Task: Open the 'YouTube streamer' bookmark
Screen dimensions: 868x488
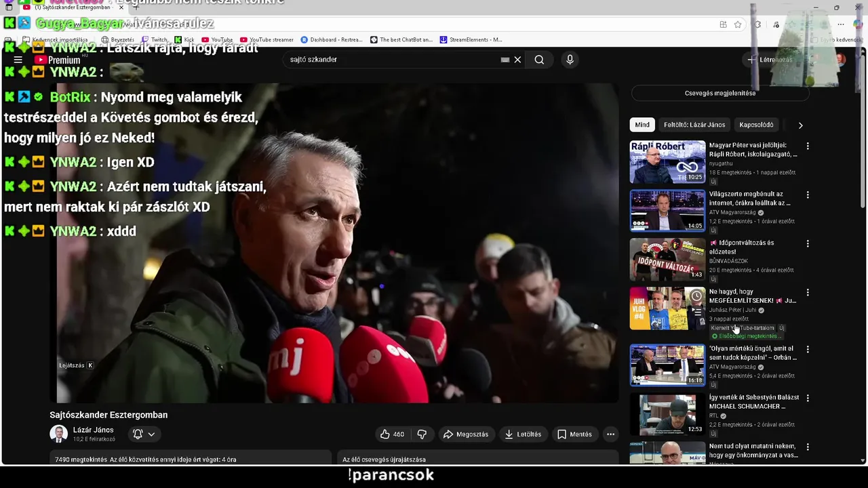Action: pos(267,40)
